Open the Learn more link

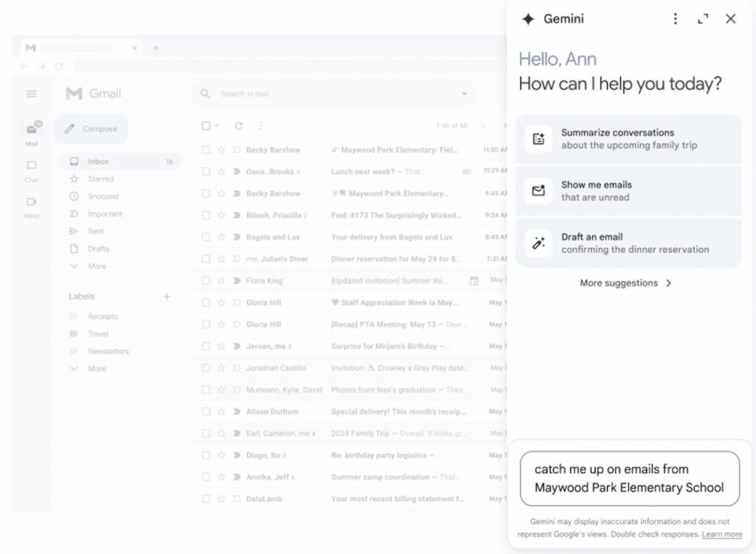click(x=722, y=534)
